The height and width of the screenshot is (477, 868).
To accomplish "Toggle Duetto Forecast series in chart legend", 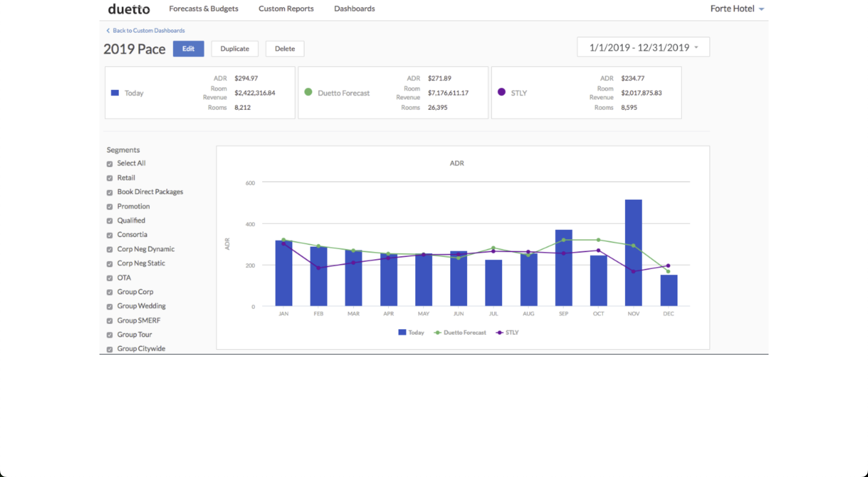I will click(x=460, y=332).
